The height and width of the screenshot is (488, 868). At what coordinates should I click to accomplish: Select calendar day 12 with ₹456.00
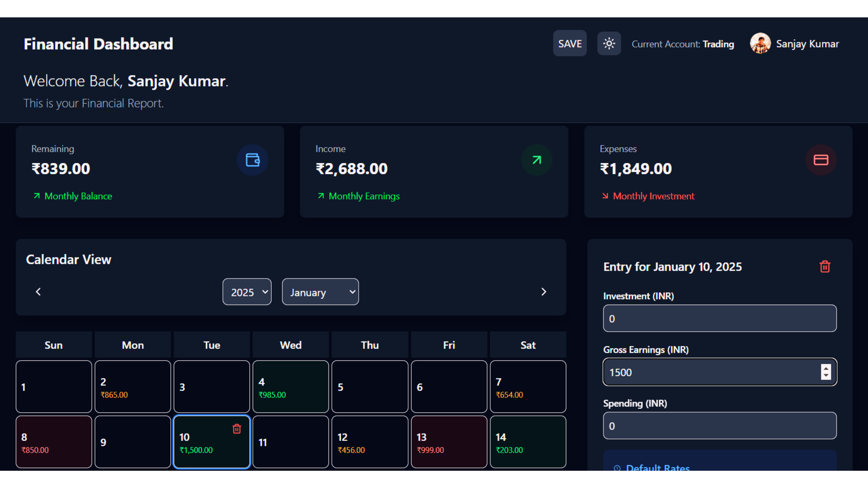370,442
